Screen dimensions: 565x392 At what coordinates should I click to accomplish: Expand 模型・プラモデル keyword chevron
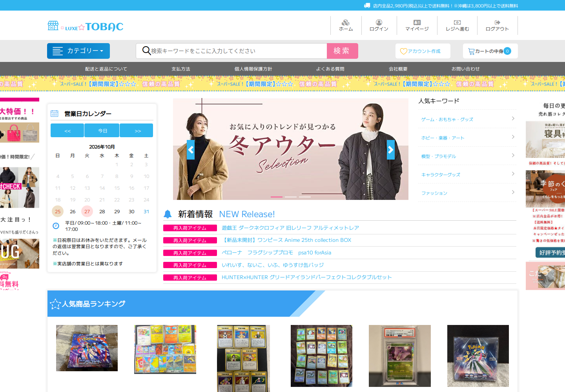coord(513,155)
